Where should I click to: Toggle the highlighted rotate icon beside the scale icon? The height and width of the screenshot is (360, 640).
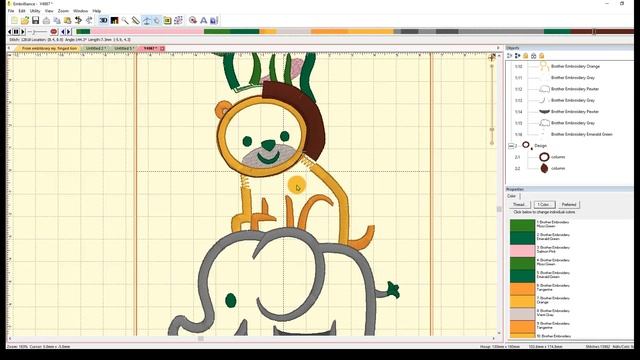click(157, 20)
